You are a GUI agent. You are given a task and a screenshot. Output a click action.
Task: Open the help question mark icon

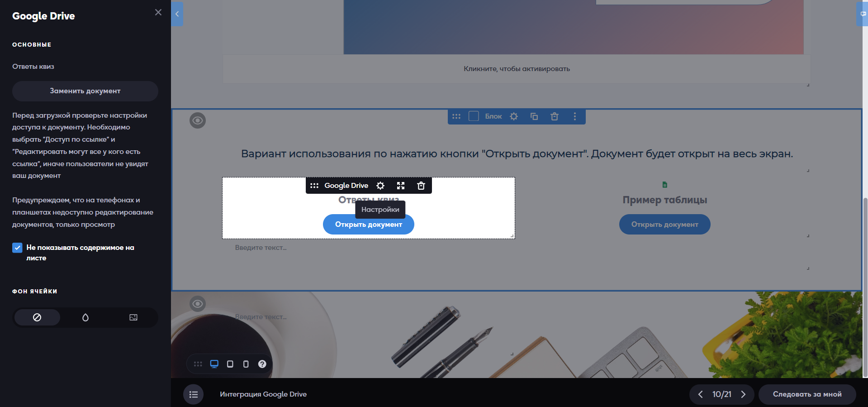pyautogui.click(x=262, y=364)
